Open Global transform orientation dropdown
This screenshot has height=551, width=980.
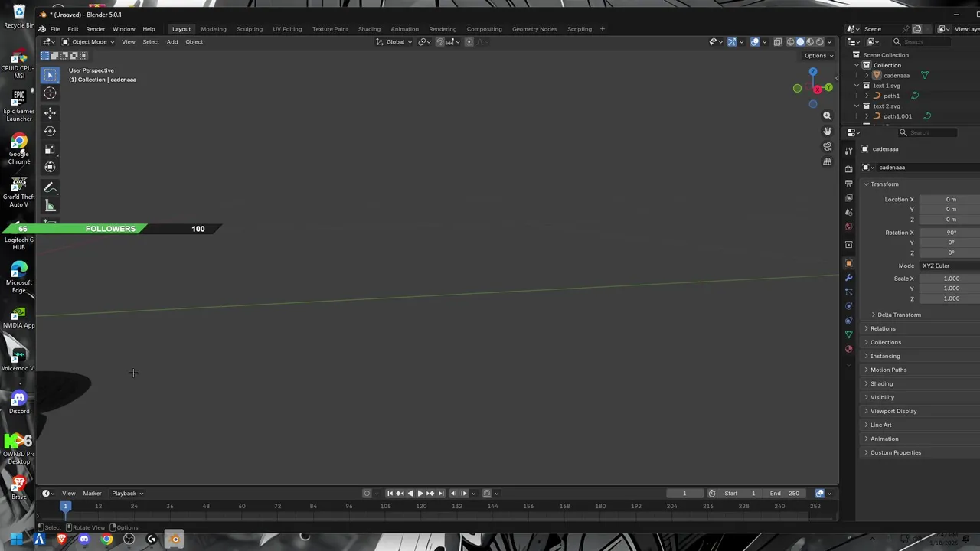click(x=394, y=42)
